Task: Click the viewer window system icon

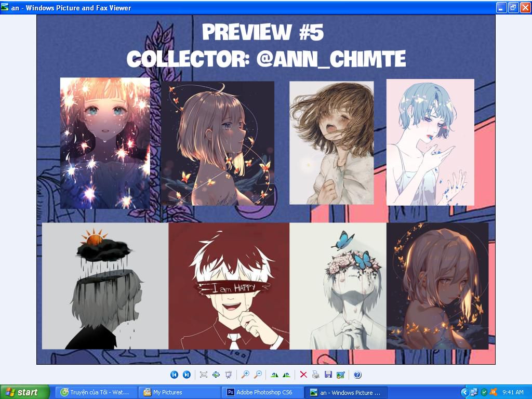Action: 5,7
